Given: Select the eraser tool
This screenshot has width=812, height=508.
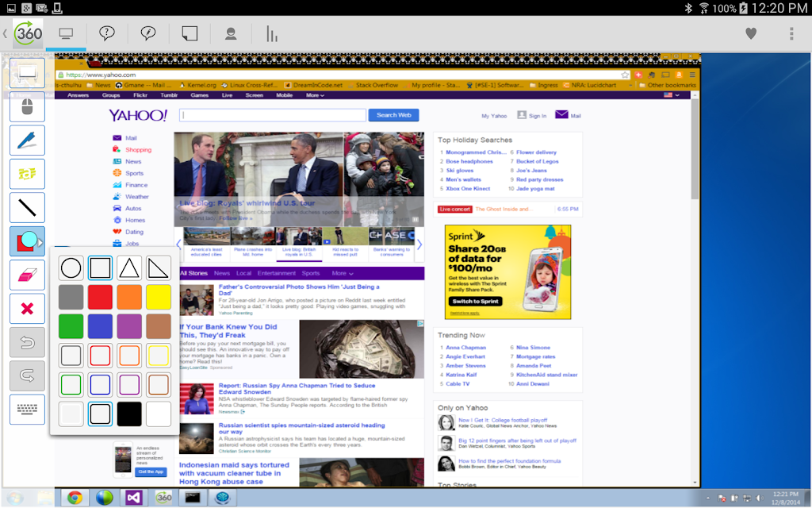Looking at the screenshot, I should pyautogui.click(x=27, y=275).
